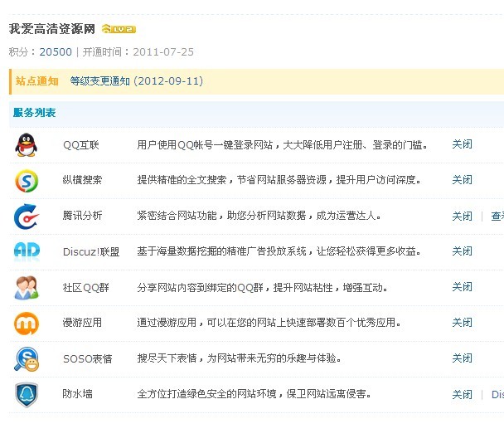The height and width of the screenshot is (448, 504).
Task: Click the 开通时间 2011-07-25 text
Action: tap(138, 51)
